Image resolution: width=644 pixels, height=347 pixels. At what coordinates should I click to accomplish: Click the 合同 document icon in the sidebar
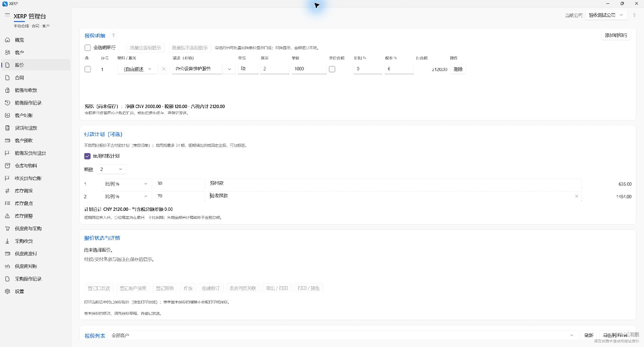(8, 78)
